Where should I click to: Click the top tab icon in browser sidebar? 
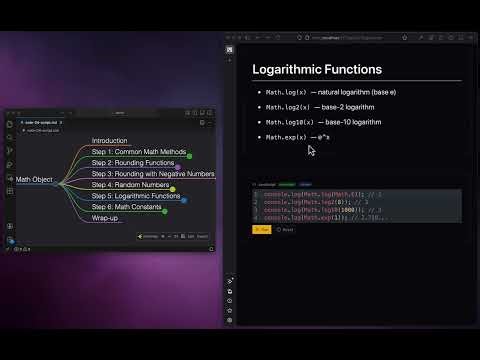coord(229,50)
